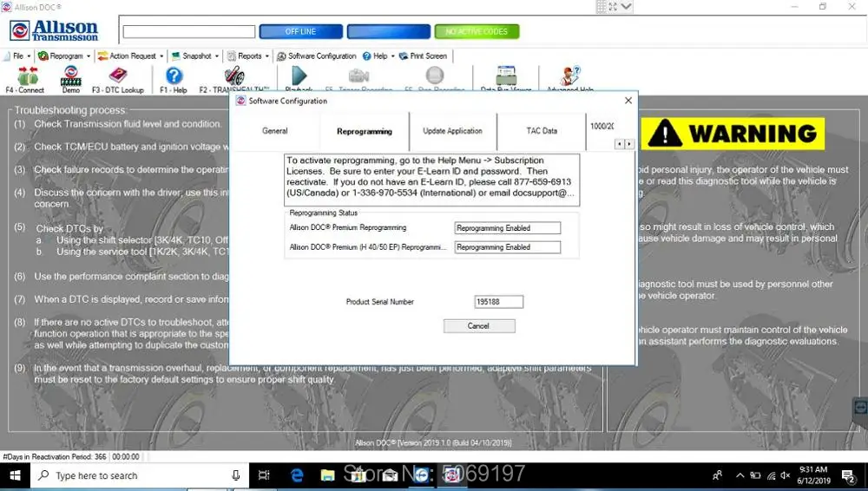Open the Snapshot dropdown menu
This screenshot has width=868, height=491.
[194, 56]
